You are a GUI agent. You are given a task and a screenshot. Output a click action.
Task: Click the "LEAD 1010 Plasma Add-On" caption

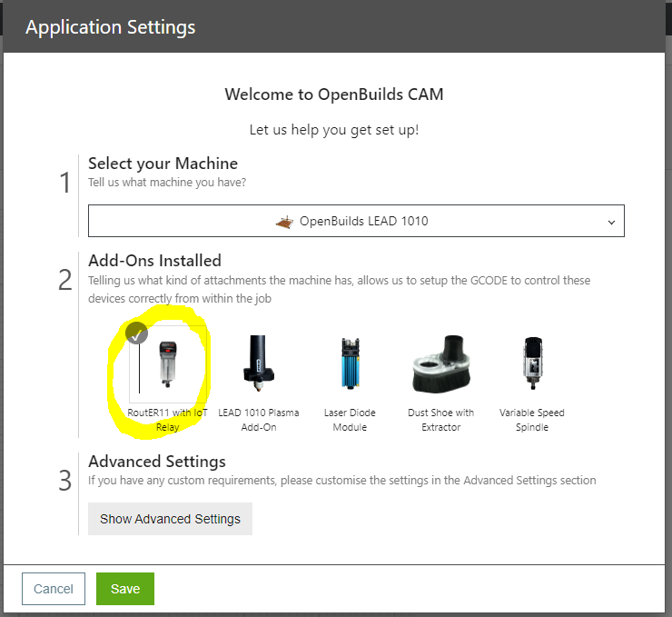[259, 420]
